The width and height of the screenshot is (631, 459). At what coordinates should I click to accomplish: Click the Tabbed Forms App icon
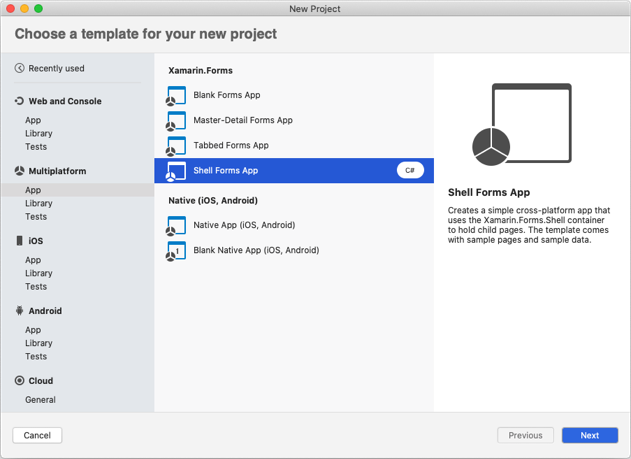176,146
